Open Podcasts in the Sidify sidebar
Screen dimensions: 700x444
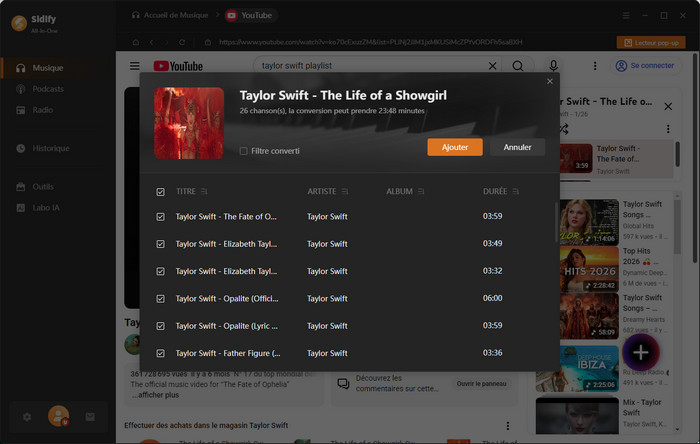(x=48, y=89)
